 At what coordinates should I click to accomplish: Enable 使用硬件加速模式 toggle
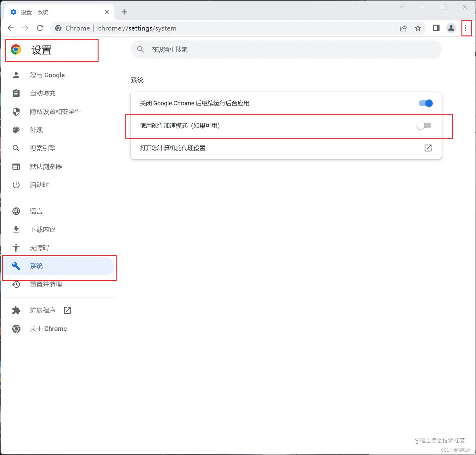(424, 126)
